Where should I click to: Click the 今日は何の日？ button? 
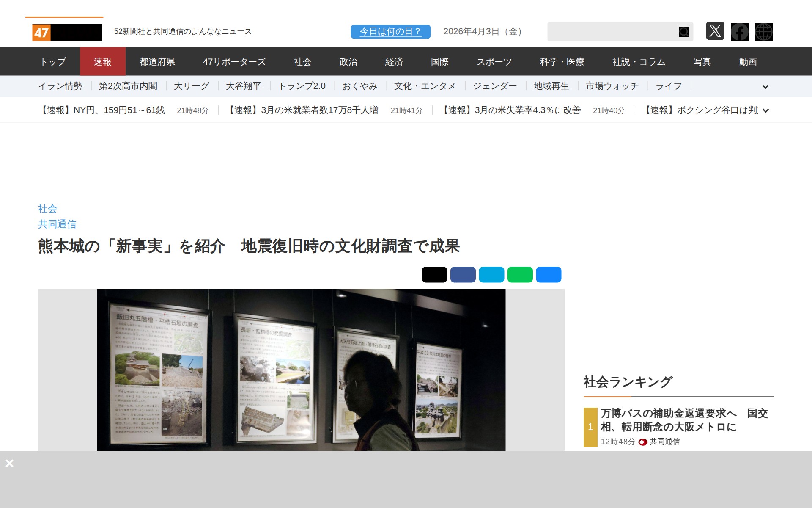(x=390, y=32)
